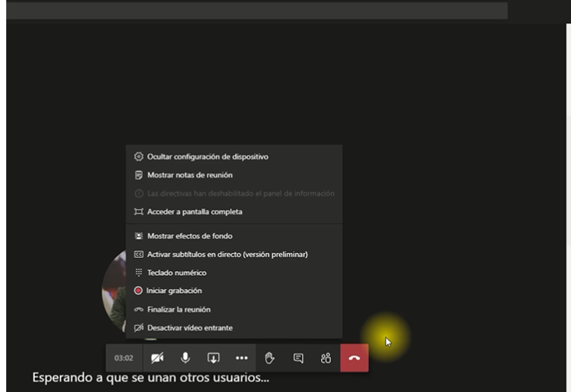Turn on the camera in toolbar
The image size is (571, 392).
[x=157, y=358]
